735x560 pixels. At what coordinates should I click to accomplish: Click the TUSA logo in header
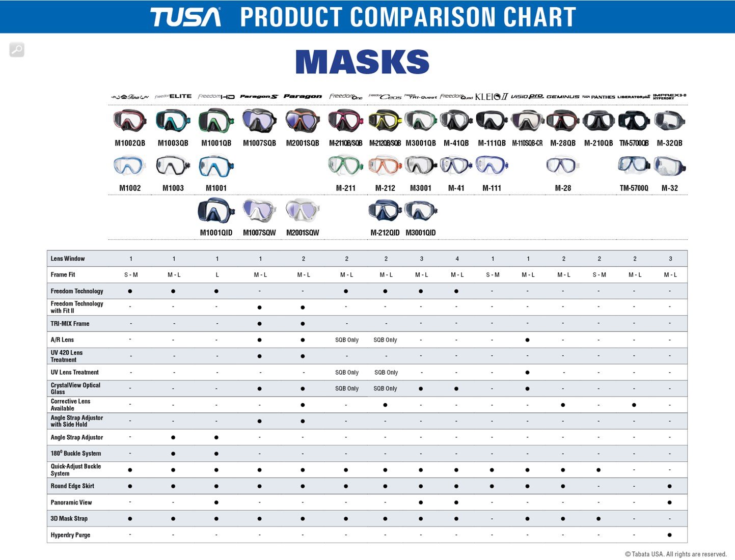[x=185, y=17]
